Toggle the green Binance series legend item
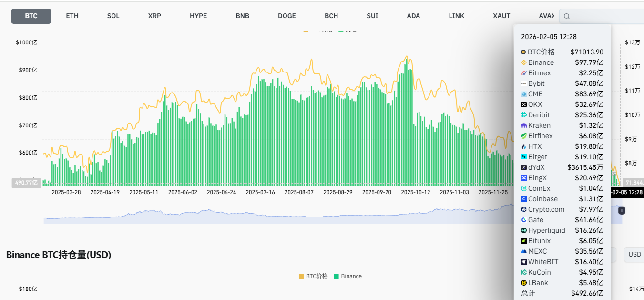The height and width of the screenshot is (300, 644). [348, 276]
